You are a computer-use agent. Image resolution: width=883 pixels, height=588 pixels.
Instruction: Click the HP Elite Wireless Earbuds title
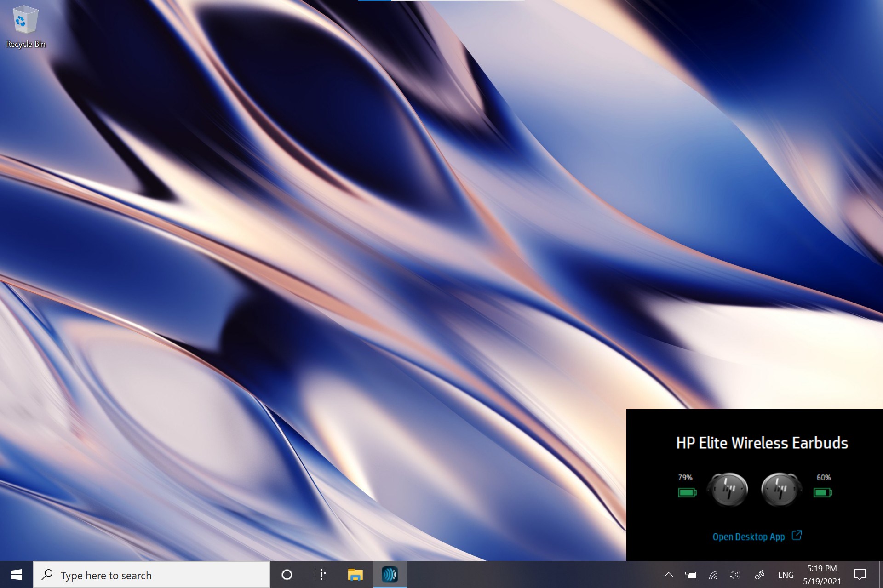762,442
